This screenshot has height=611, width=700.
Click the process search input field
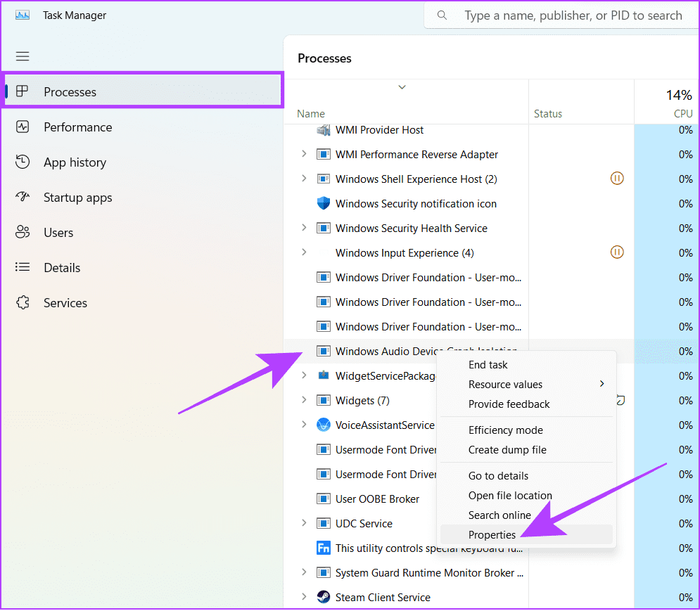(563, 15)
